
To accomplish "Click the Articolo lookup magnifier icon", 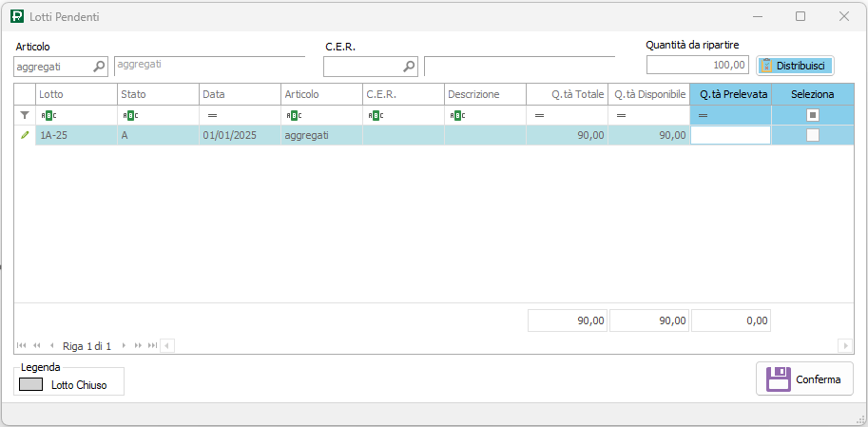I will [99, 67].
